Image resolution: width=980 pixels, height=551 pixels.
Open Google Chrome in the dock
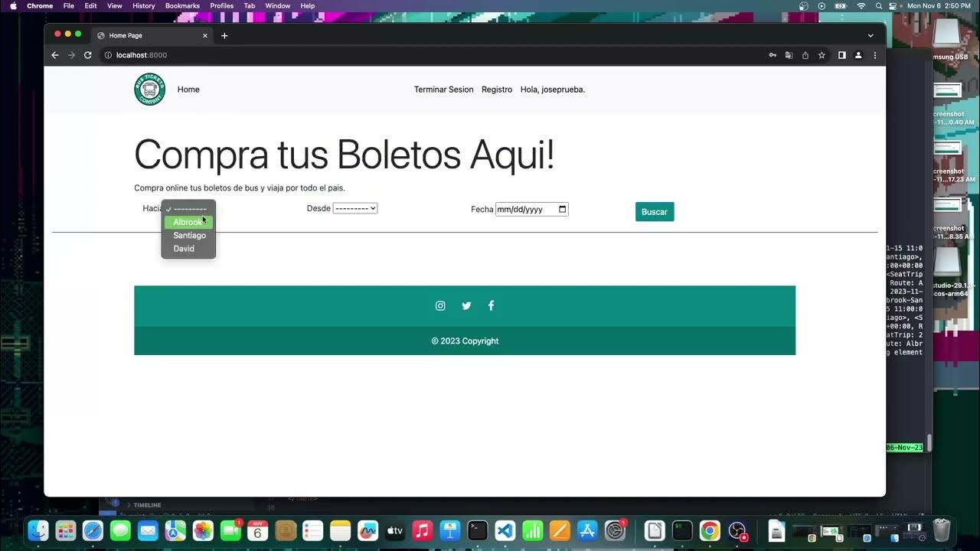click(710, 530)
